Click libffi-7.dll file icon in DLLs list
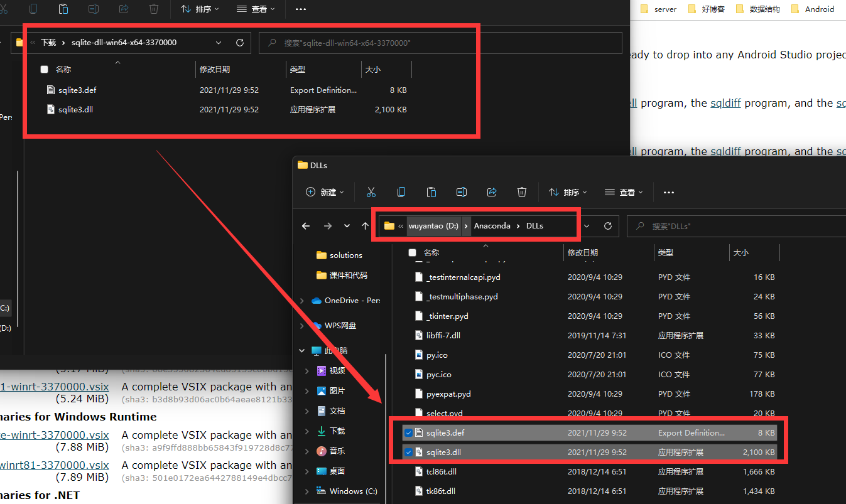 coord(420,335)
